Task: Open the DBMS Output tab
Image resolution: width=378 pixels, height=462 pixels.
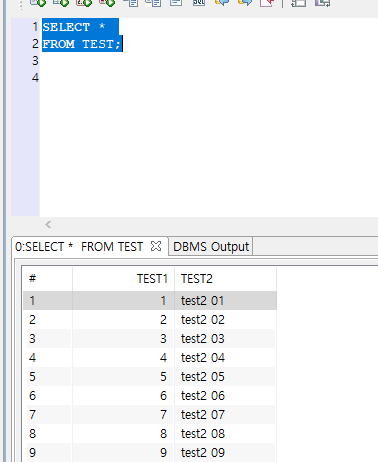Action: 211,247
